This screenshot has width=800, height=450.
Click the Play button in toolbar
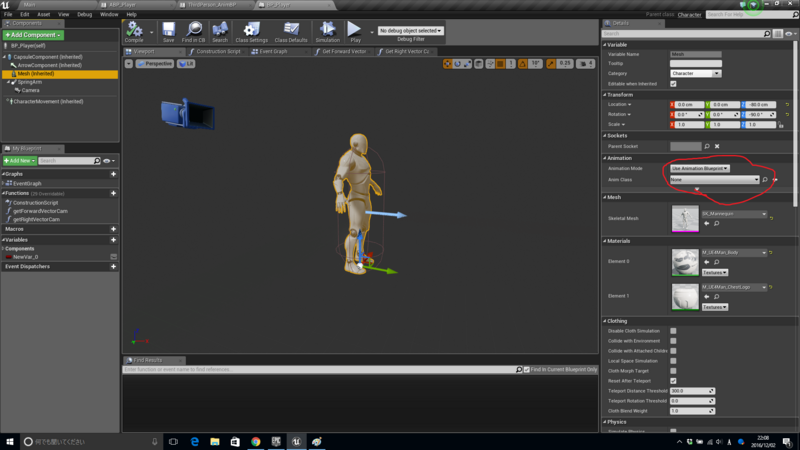pyautogui.click(x=355, y=32)
